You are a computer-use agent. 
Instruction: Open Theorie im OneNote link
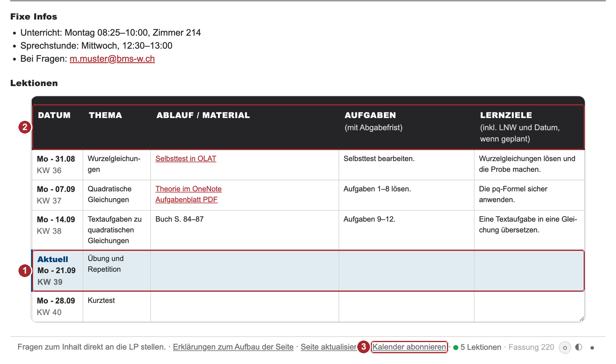[x=188, y=189]
